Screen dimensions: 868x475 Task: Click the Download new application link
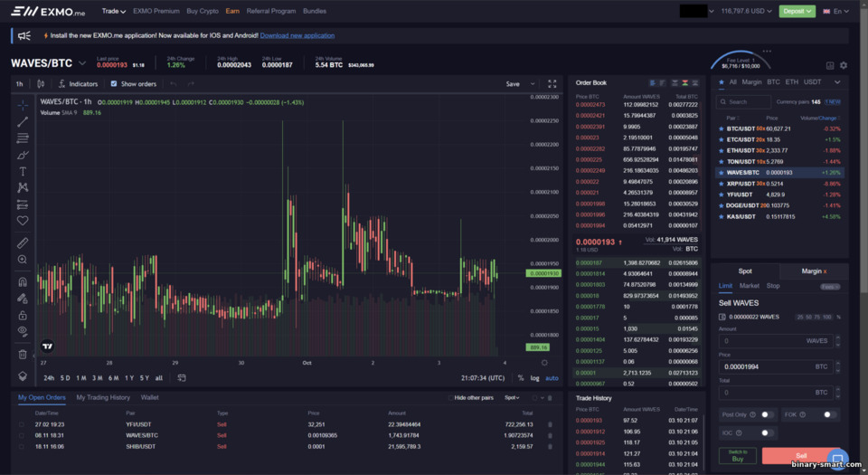297,35
